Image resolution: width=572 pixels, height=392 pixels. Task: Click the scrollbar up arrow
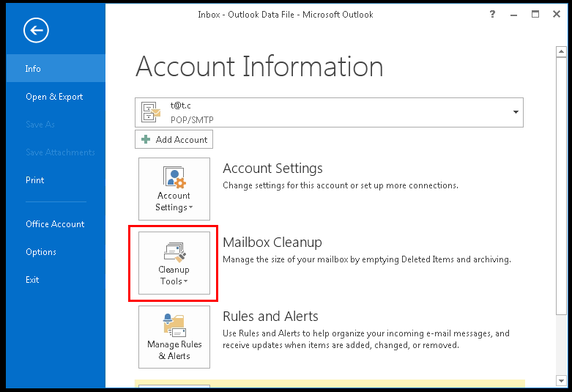tap(561, 52)
